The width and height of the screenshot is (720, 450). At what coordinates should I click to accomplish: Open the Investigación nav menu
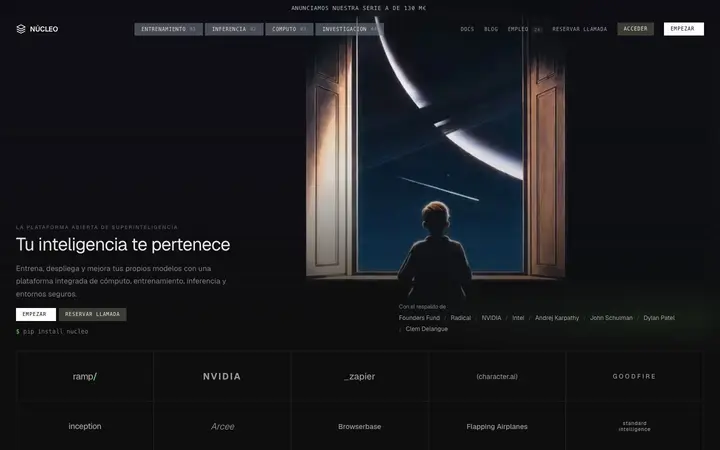click(x=349, y=29)
